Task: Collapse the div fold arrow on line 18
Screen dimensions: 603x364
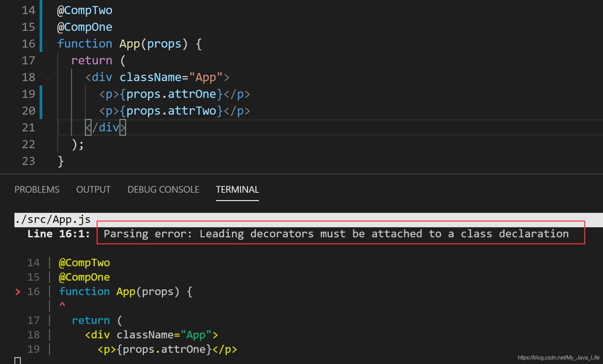Action: coord(48,77)
